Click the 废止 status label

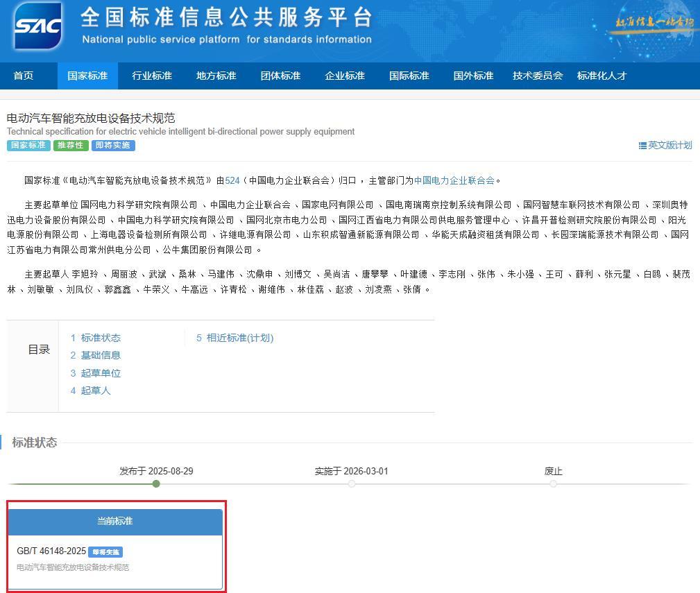click(x=553, y=471)
